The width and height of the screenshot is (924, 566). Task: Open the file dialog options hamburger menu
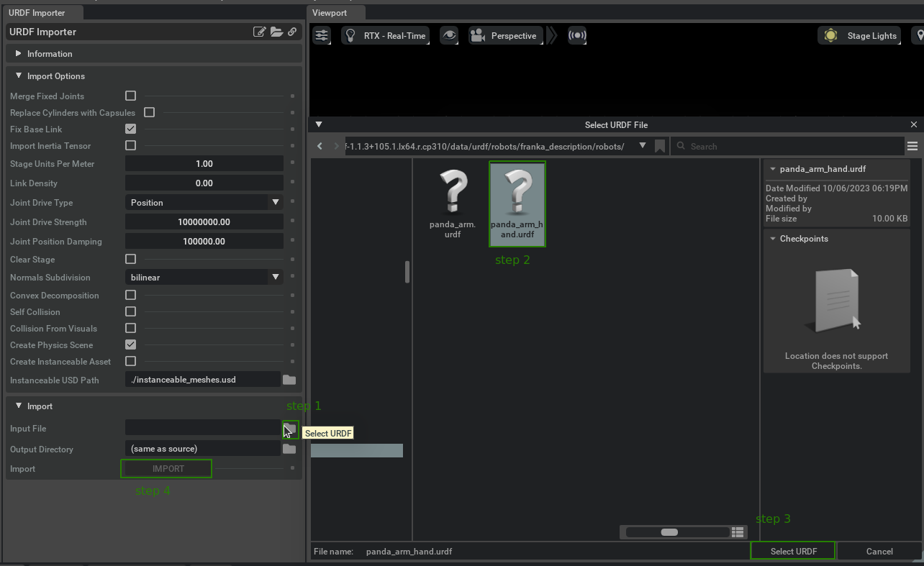point(912,146)
